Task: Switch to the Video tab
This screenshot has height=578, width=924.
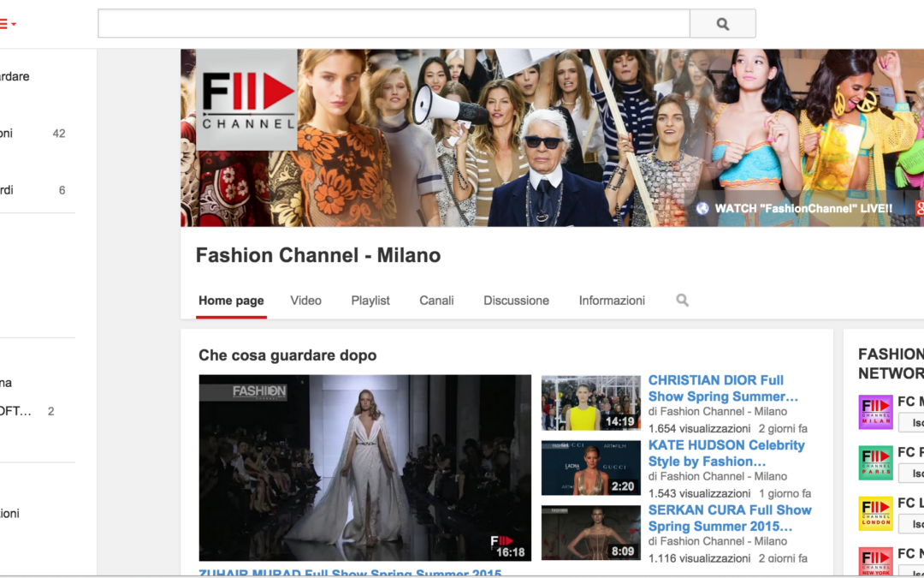Action: click(305, 301)
